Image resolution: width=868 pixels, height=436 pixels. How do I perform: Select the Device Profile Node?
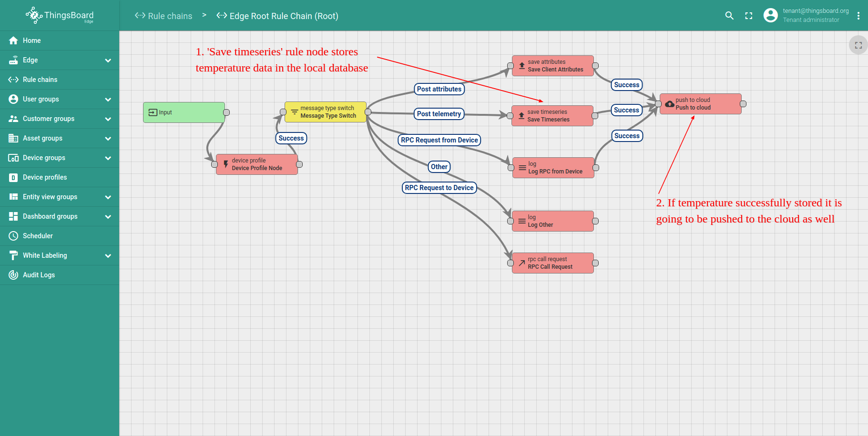[x=257, y=164]
